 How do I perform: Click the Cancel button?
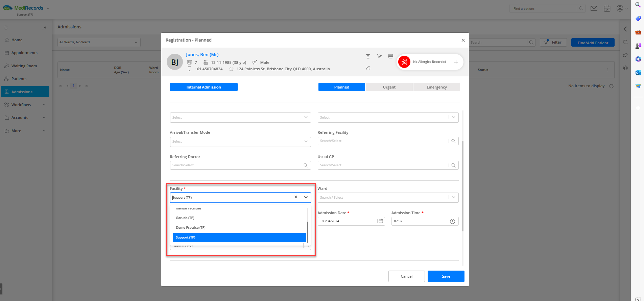click(406, 276)
